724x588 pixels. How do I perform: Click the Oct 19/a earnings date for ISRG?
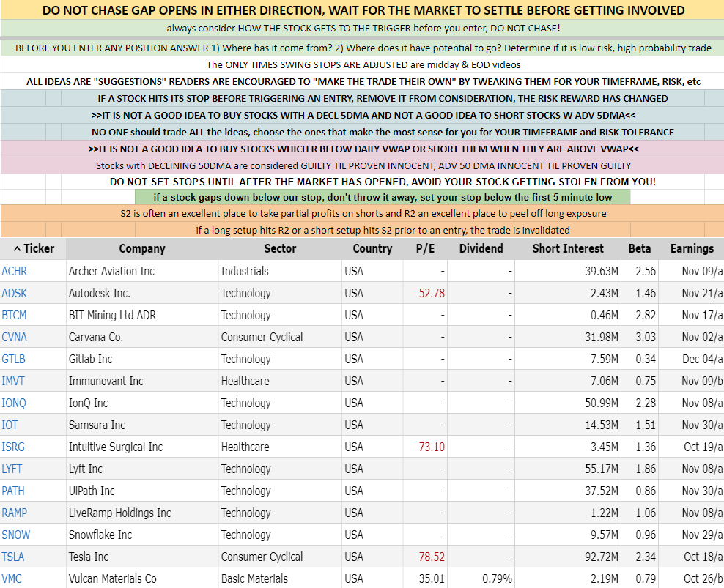[x=703, y=447]
